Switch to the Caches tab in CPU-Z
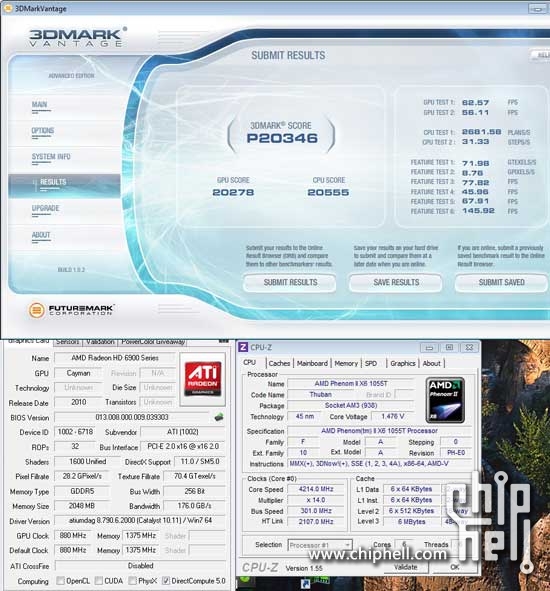The image size is (550, 591). [279, 363]
